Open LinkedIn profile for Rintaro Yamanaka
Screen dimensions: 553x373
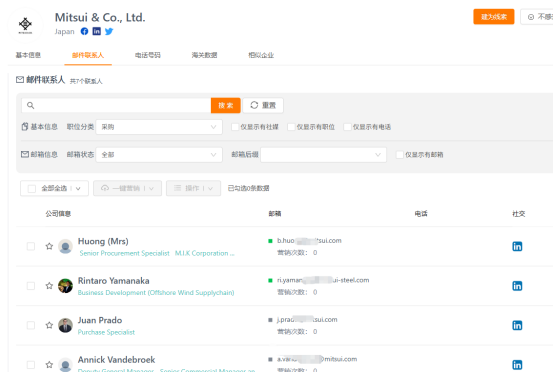point(517,286)
